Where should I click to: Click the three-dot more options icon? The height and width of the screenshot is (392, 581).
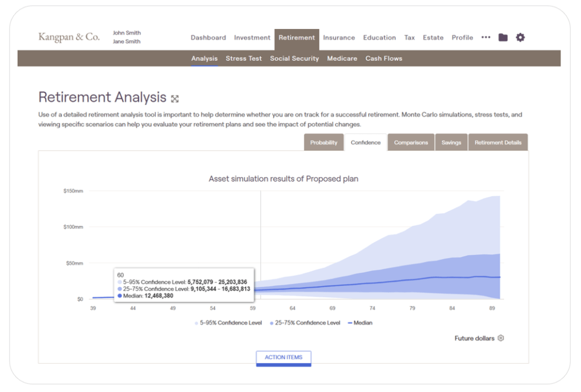coord(486,37)
